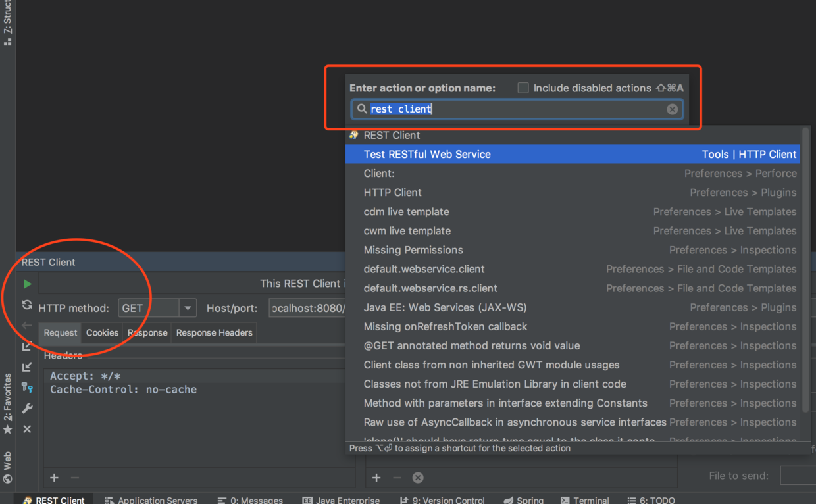Click the minus icon under the Headers list
The image size is (816, 504).
(x=74, y=478)
